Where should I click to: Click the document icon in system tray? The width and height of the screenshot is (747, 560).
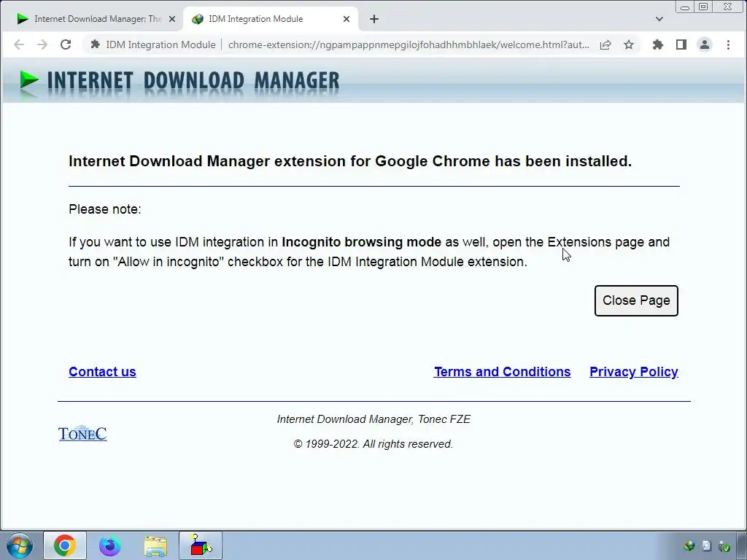click(x=706, y=546)
